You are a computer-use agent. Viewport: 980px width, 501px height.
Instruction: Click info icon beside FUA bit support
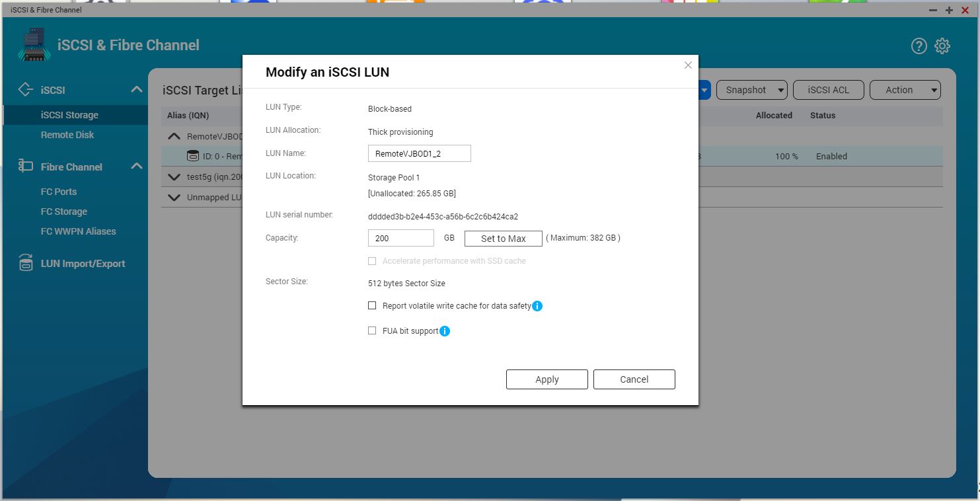point(445,331)
